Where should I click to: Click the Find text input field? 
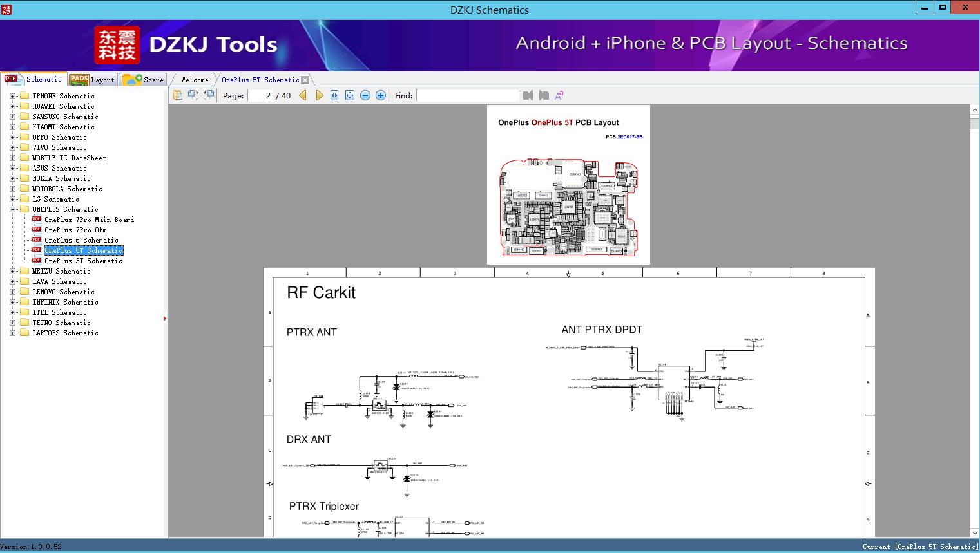point(467,95)
